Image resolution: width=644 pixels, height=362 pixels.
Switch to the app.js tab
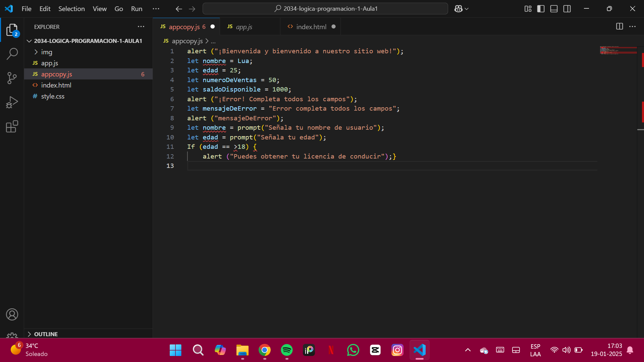(x=250, y=26)
